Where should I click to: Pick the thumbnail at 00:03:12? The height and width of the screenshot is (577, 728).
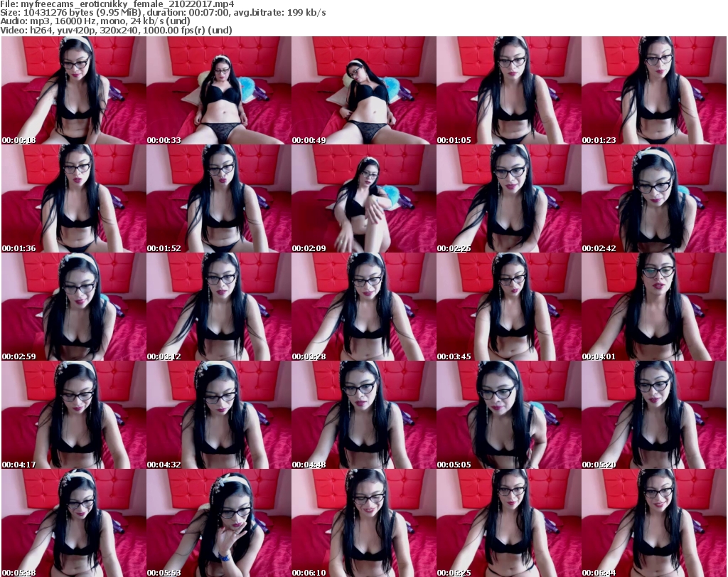click(219, 307)
